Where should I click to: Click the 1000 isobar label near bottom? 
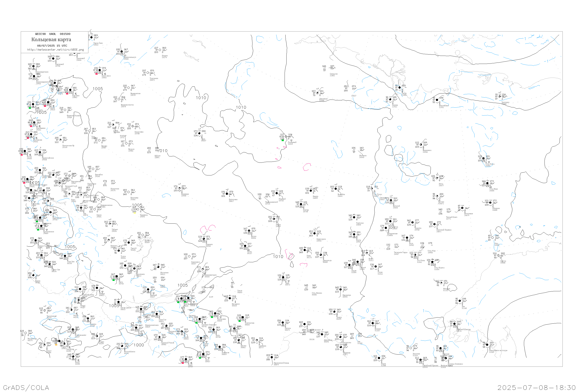139,345
